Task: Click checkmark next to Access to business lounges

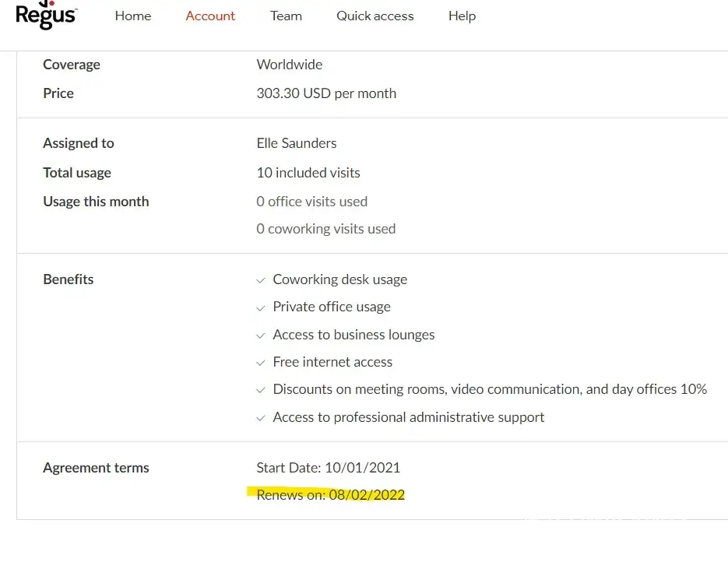Action: pos(261,335)
